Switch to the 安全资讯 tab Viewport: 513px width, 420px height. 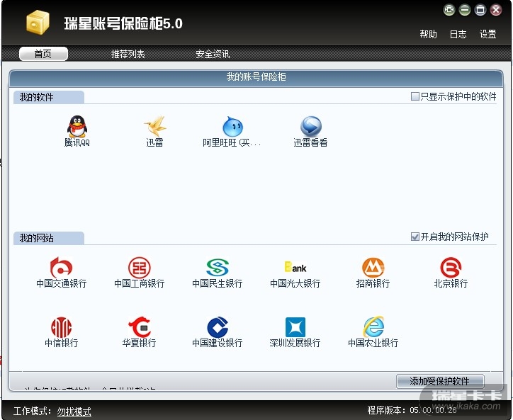pos(213,54)
